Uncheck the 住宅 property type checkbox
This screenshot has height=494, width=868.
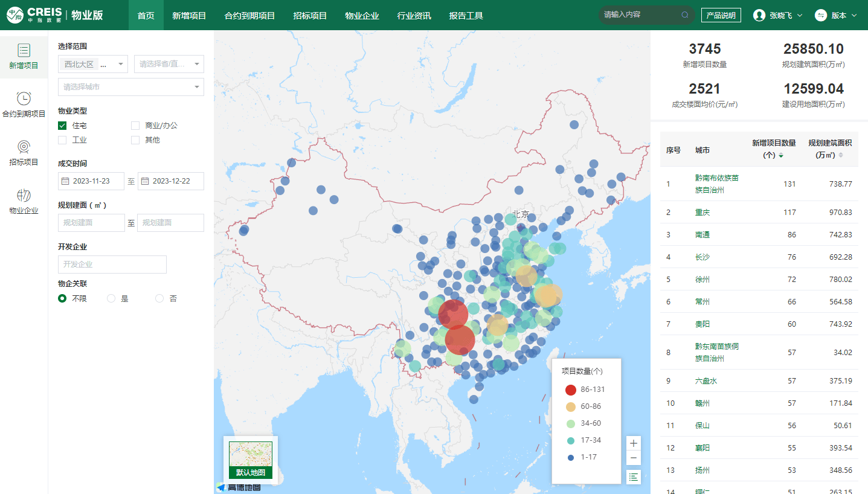pyautogui.click(x=62, y=126)
